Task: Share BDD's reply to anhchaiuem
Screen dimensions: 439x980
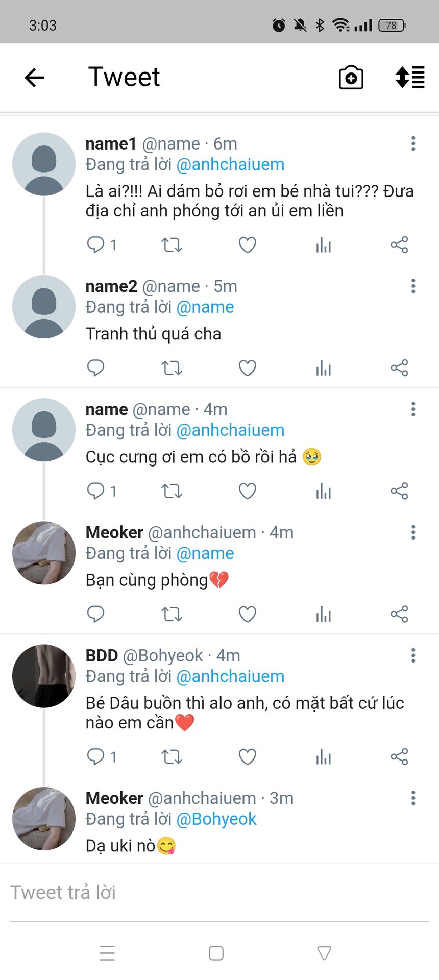Action: coord(399,756)
